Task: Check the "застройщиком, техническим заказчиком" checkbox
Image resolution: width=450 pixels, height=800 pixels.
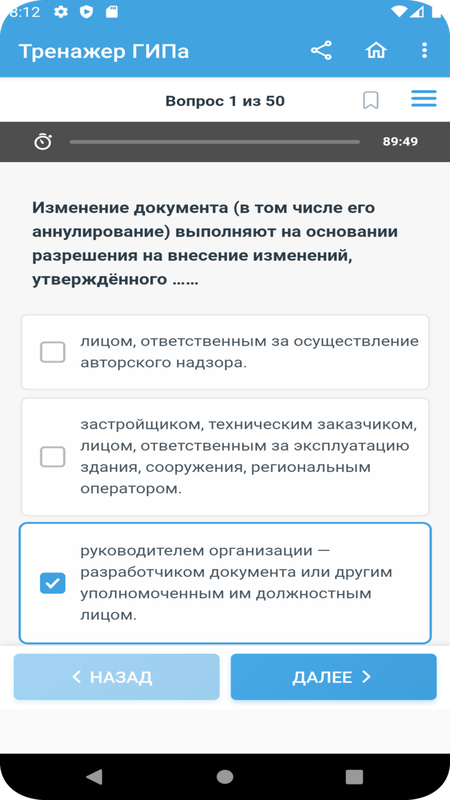Action: tap(53, 457)
